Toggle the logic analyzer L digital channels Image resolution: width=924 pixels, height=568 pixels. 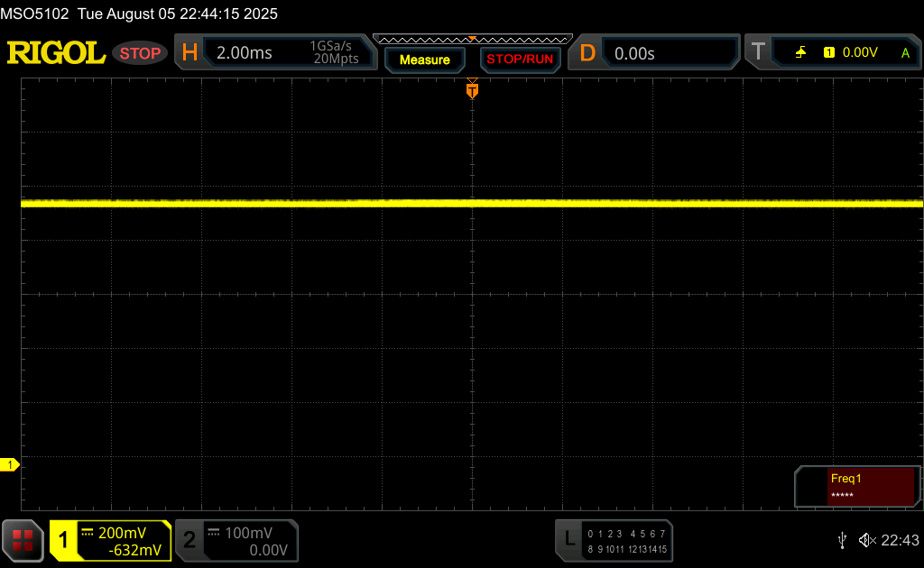click(x=614, y=540)
